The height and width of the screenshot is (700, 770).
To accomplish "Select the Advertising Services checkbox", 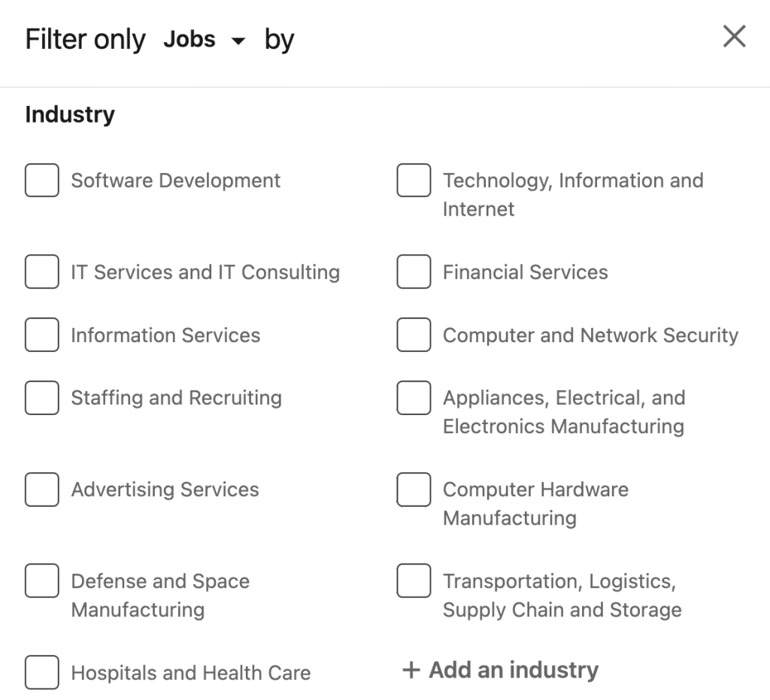I will click(42, 489).
